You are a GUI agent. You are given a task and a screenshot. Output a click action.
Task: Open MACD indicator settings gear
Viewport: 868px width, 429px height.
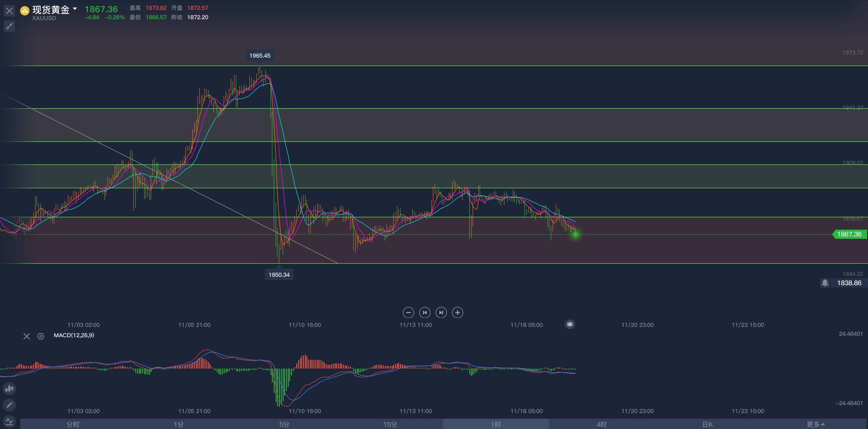[41, 336]
